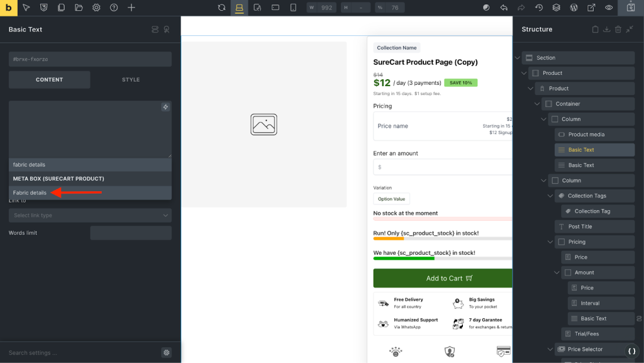The width and height of the screenshot is (644, 363).
Task: Click the undo arrow in the toolbar
Action: click(x=504, y=8)
